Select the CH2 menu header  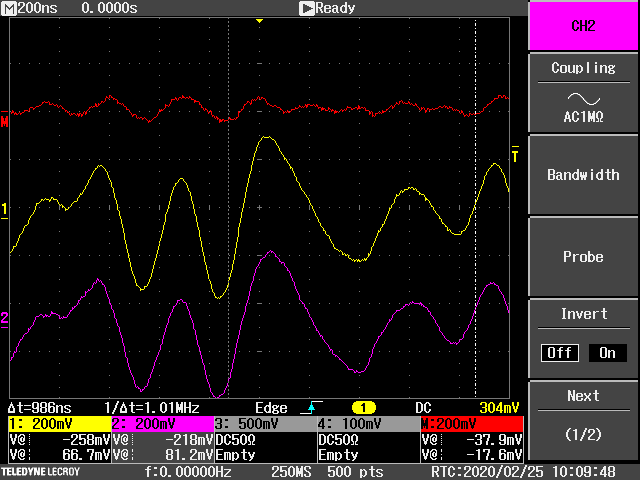tap(583, 26)
